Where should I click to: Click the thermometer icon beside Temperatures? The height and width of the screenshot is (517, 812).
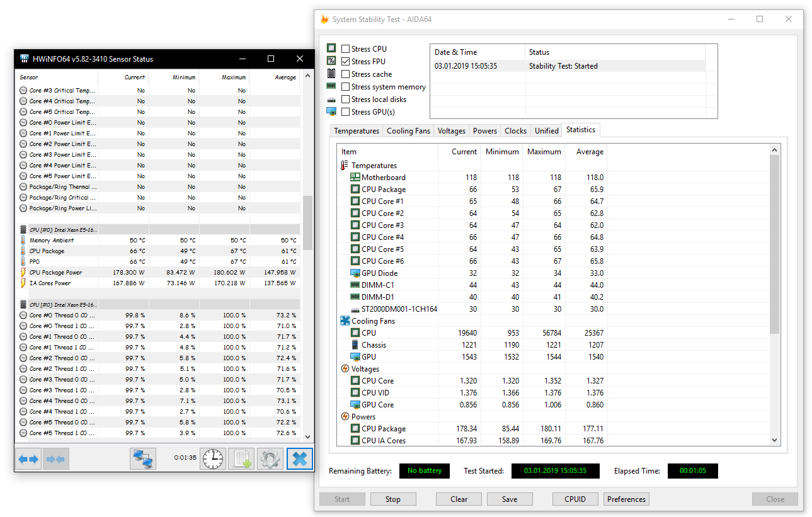(x=345, y=166)
